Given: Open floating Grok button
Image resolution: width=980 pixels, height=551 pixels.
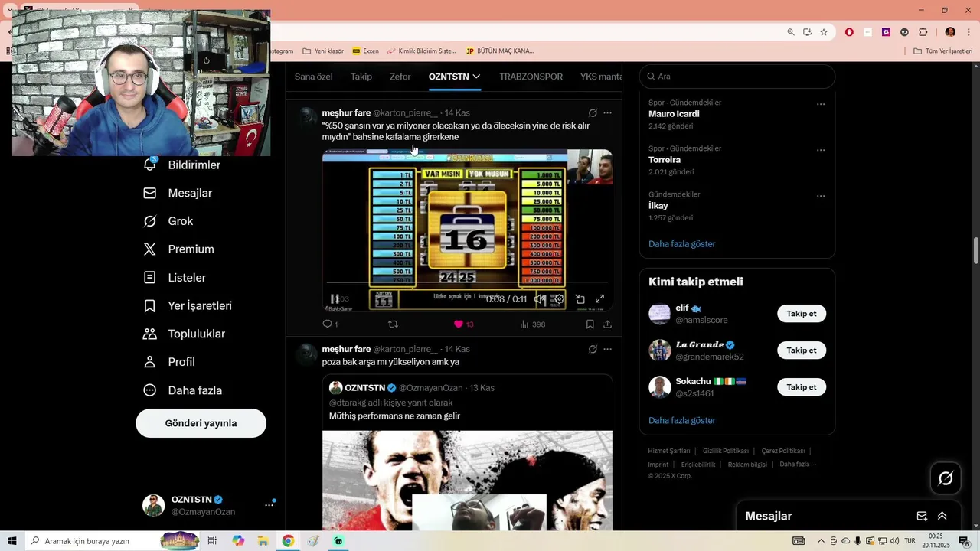Looking at the screenshot, I should click(946, 478).
